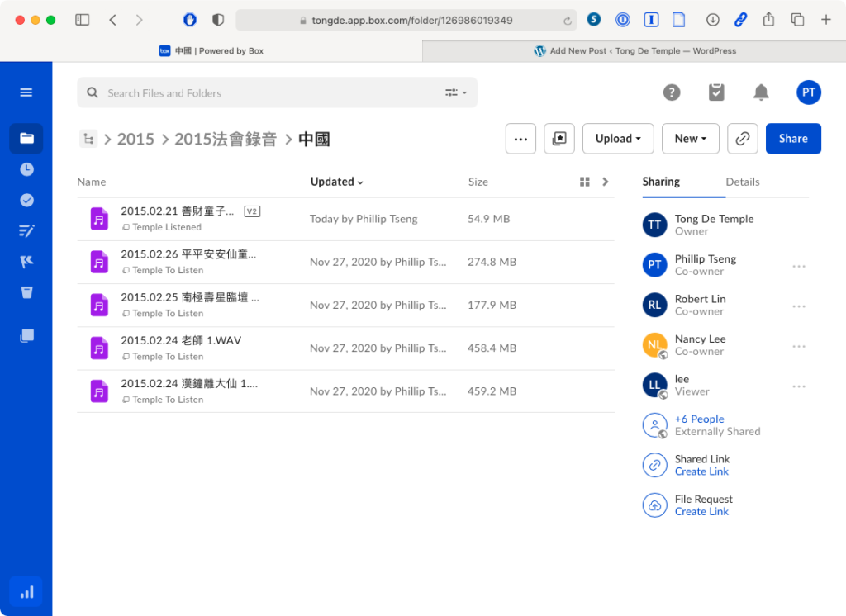846x616 pixels.
Task: Open the Recents clock icon in sidebar
Action: point(26,169)
